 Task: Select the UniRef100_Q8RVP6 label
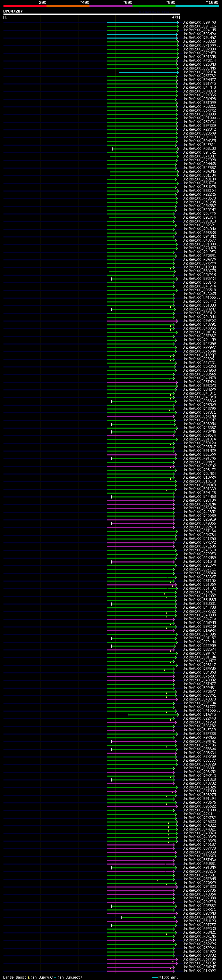point(199,944)
